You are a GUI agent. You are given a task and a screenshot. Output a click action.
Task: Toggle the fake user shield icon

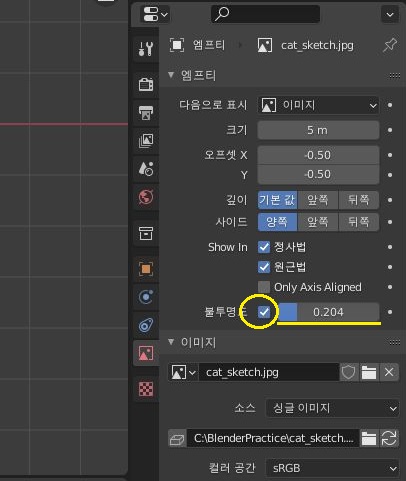(x=349, y=372)
